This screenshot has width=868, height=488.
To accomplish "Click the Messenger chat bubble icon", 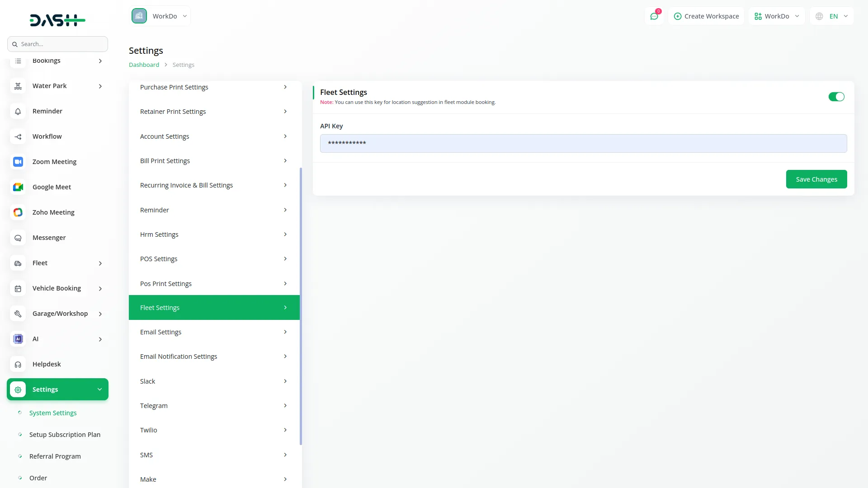I will tap(18, 238).
